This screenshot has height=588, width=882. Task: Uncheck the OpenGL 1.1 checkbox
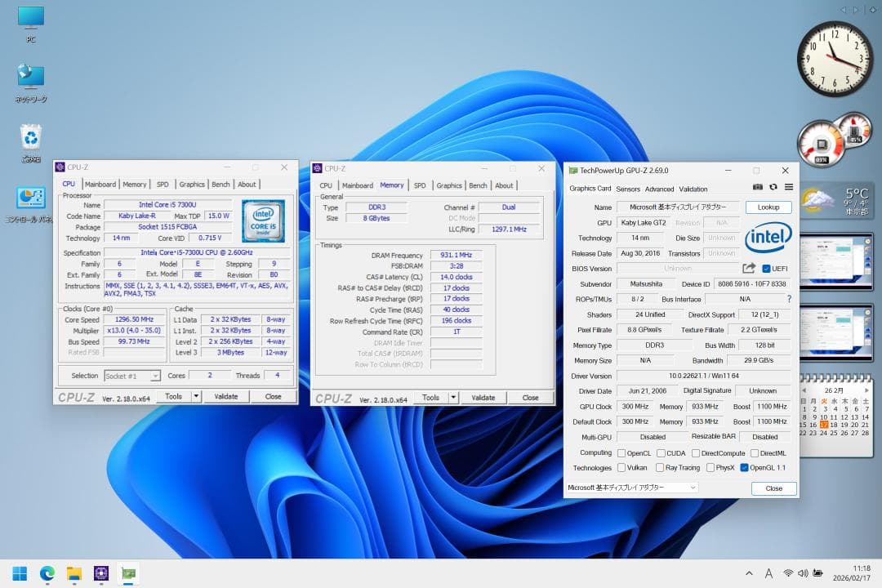point(744,468)
